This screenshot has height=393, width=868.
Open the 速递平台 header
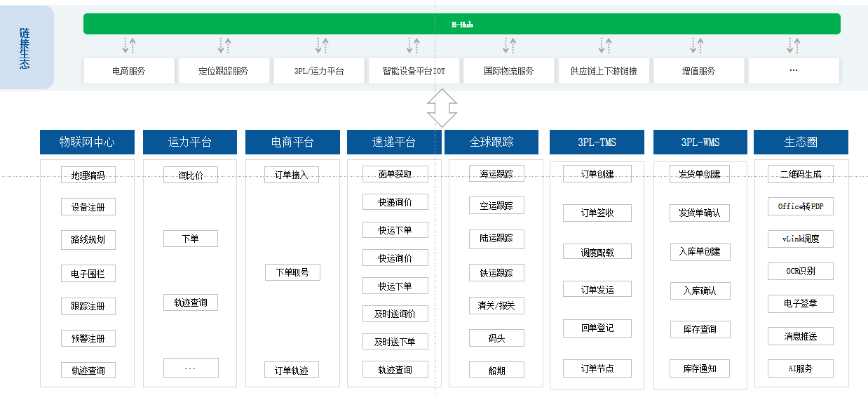pos(394,142)
